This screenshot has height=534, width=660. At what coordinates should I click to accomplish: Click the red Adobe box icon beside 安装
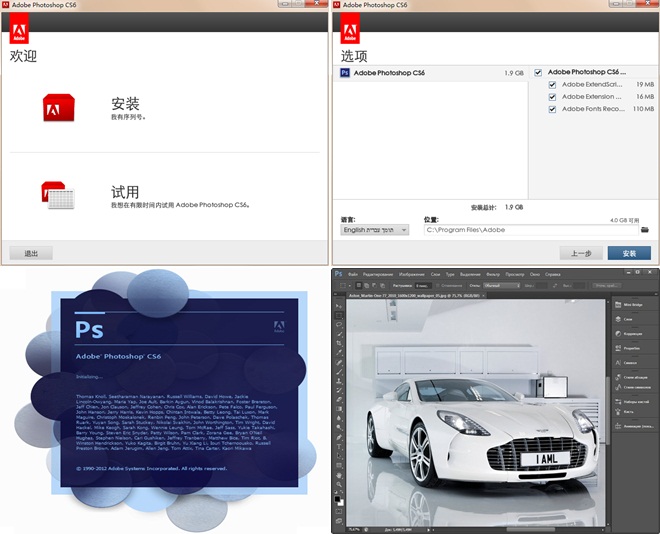[x=58, y=108]
